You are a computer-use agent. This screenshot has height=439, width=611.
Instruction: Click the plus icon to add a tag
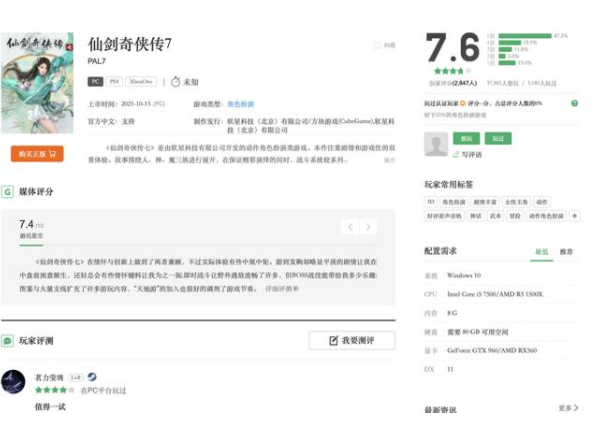[x=575, y=216]
